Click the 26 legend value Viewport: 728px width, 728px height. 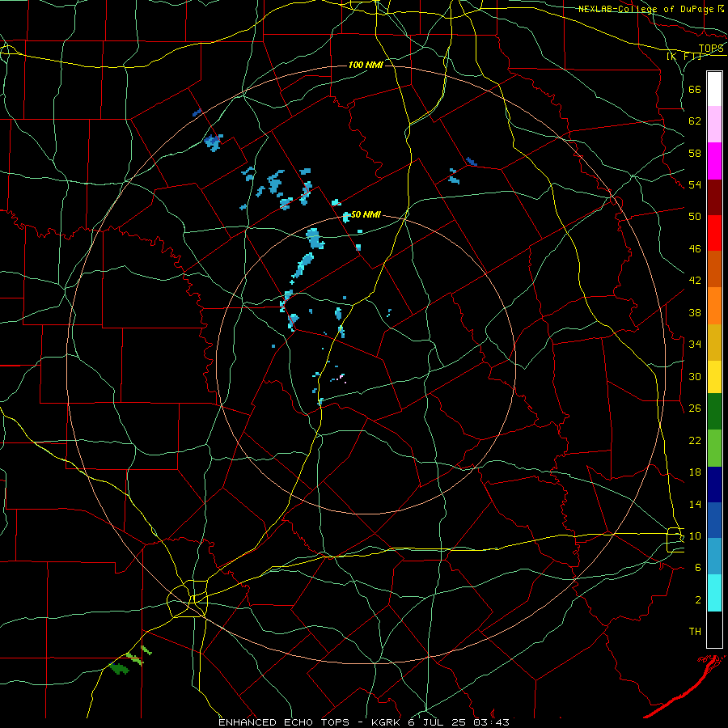(695, 408)
